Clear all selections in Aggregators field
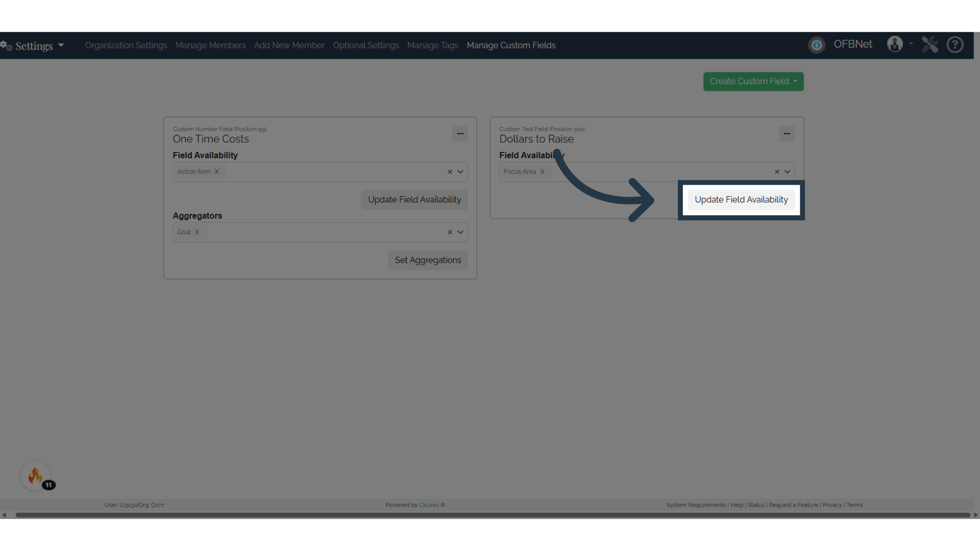This screenshot has width=980, height=551. pyautogui.click(x=450, y=232)
